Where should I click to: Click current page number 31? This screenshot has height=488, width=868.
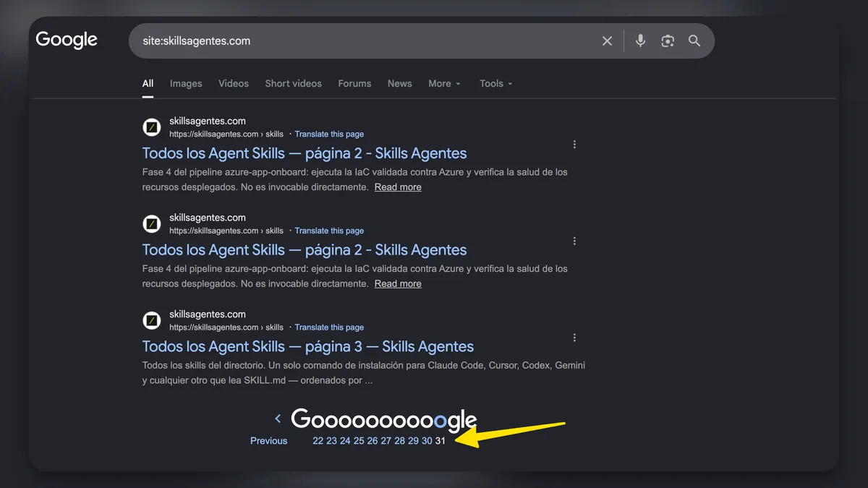coord(440,441)
